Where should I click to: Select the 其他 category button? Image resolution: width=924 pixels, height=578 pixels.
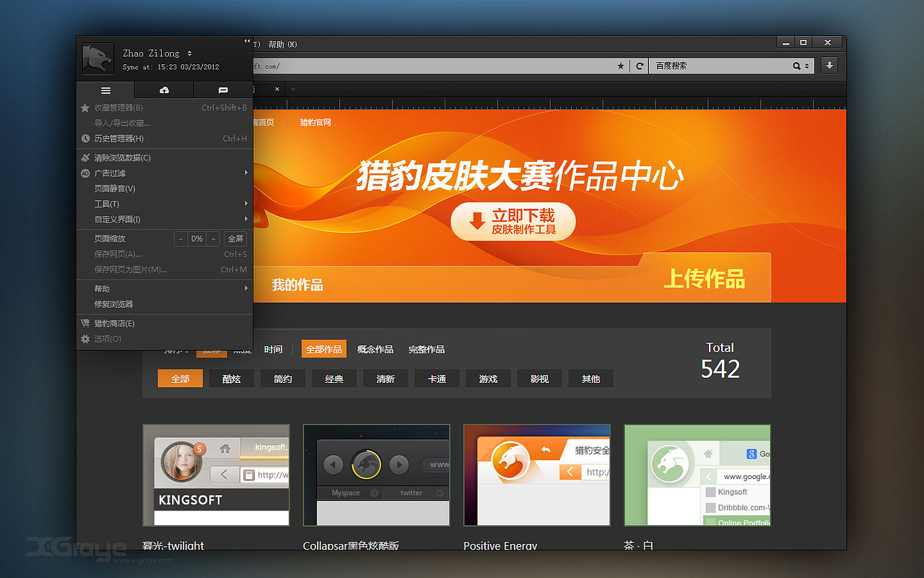pos(590,379)
